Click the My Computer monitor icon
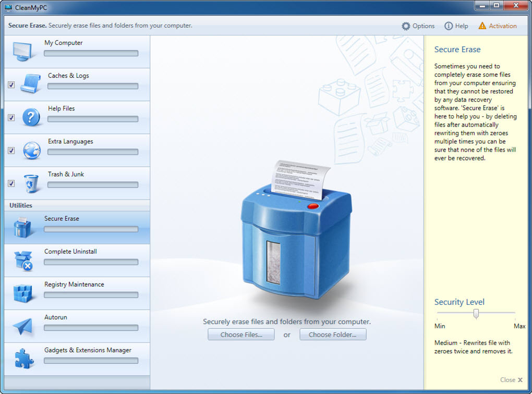Screen dimensions: 532x394 (x=22, y=52)
